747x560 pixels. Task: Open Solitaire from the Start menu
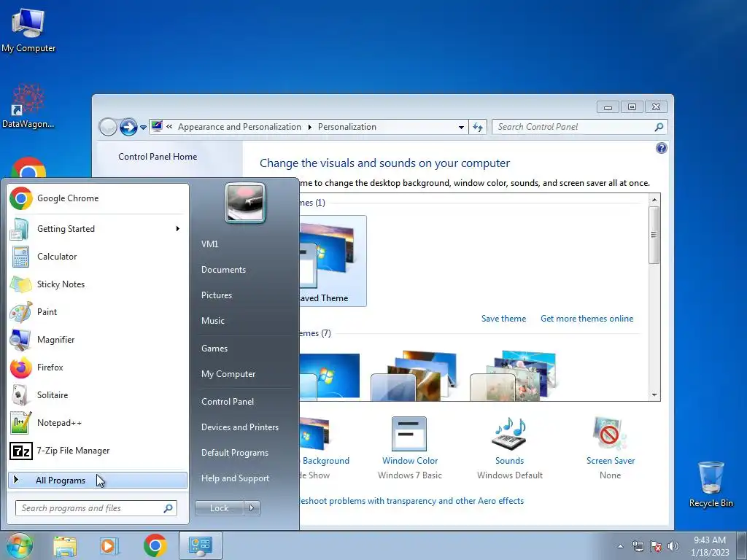98,394
